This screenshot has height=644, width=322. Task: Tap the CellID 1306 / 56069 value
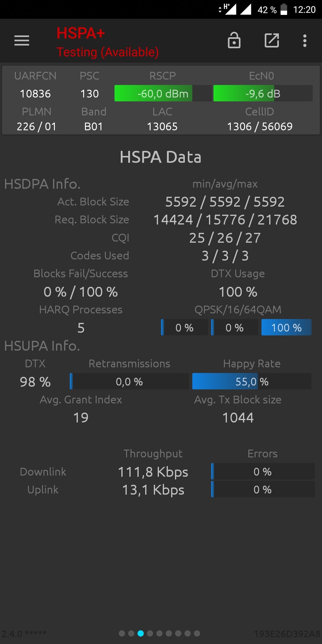point(260,127)
